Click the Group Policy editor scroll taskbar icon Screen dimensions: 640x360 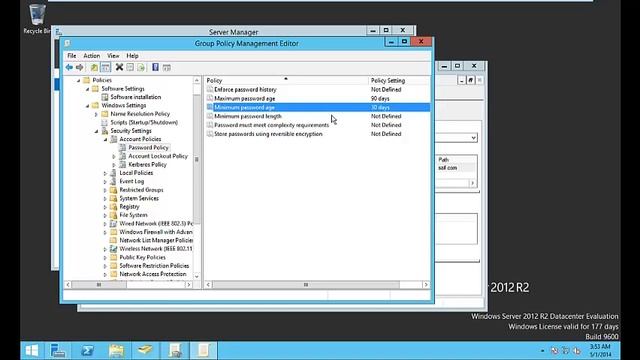click(203, 351)
